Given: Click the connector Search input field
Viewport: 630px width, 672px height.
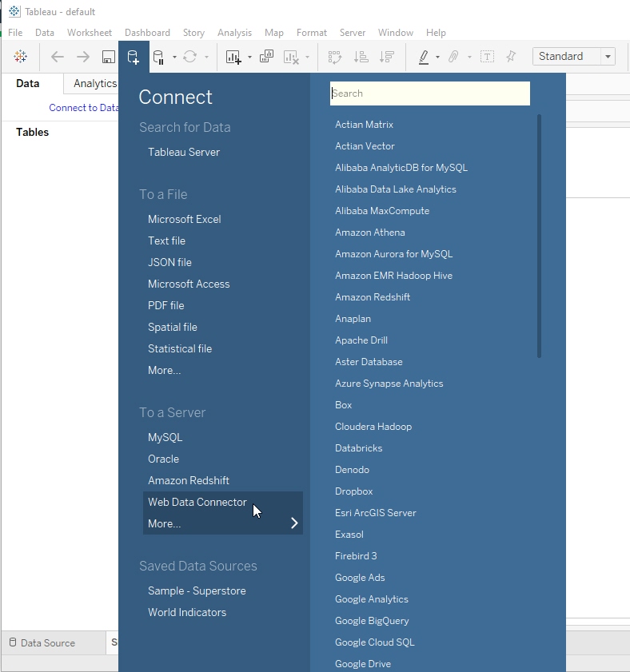Looking at the screenshot, I should tap(429, 93).
